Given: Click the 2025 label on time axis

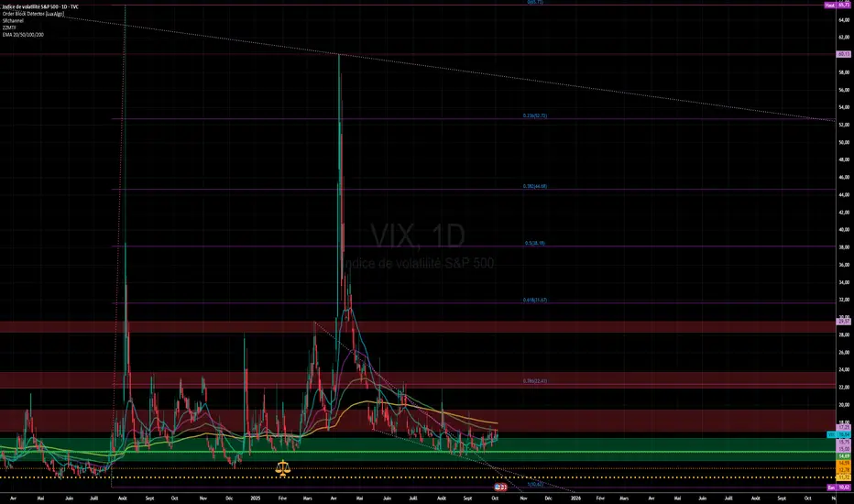Looking at the screenshot, I should click(256, 498).
